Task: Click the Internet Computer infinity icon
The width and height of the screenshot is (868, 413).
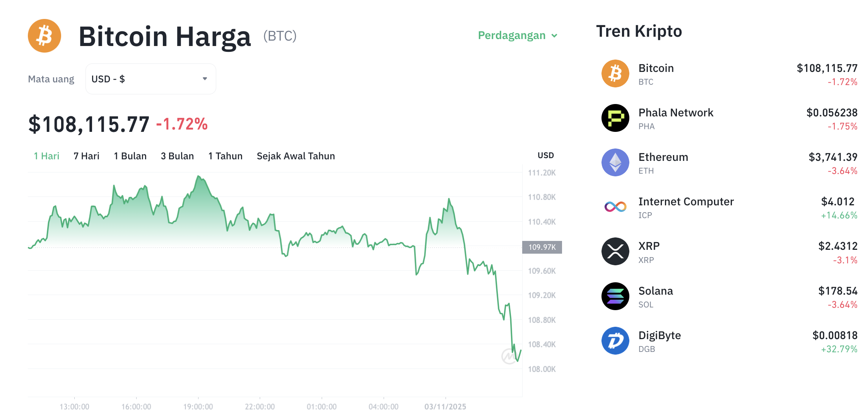Action: point(615,207)
